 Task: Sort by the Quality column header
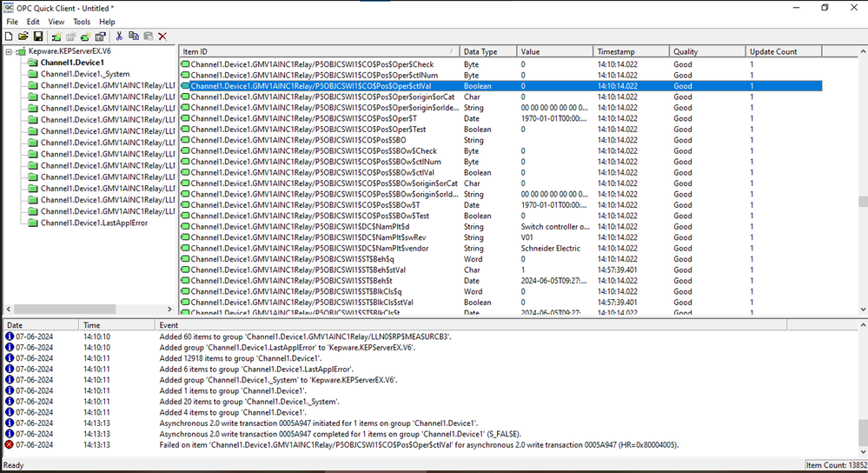click(707, 51)
